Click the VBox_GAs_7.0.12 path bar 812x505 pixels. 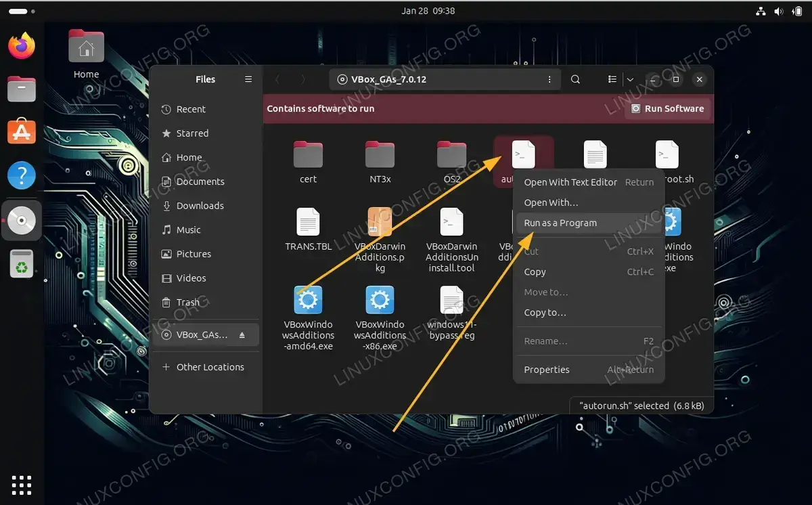[x=445, y=79]
